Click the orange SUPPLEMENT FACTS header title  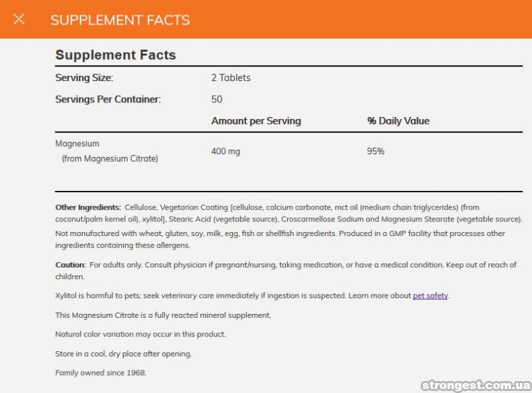pyautogui.click(x=120, y=20)
